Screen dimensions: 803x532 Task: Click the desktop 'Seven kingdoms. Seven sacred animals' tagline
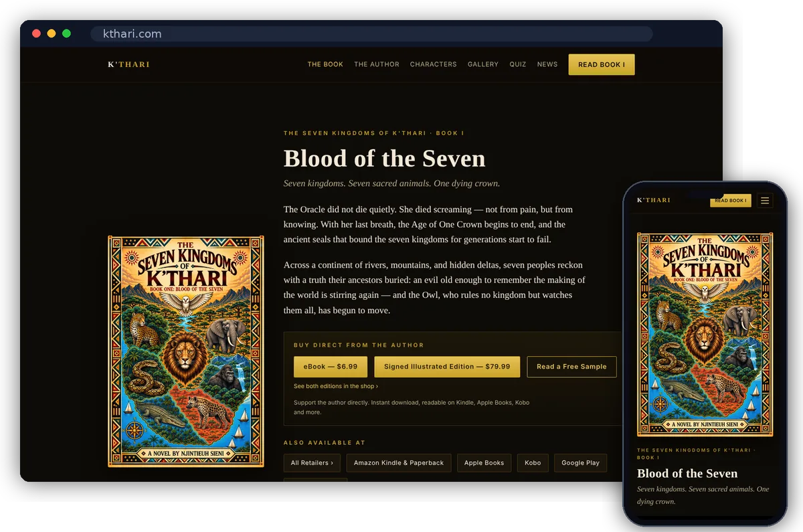391,183
